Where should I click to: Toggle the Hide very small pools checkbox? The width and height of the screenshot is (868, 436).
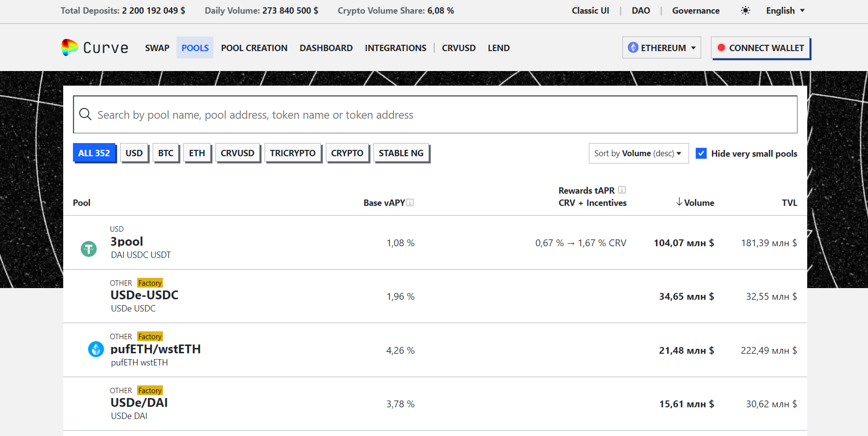tap(701, 153)
